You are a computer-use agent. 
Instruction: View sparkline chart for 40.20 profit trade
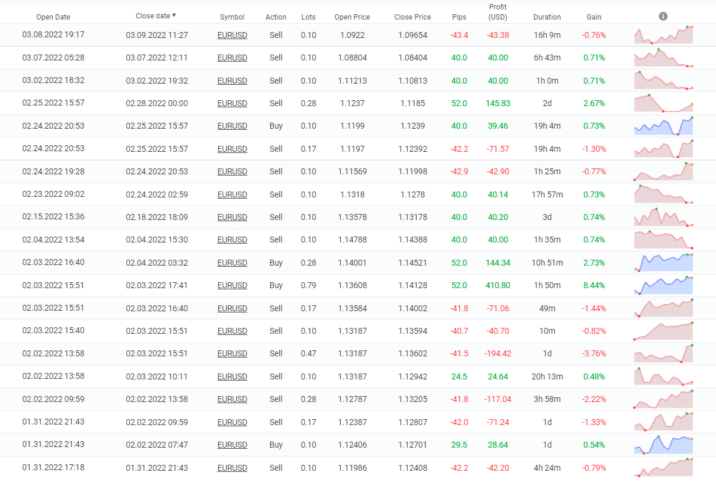[663, 217]
